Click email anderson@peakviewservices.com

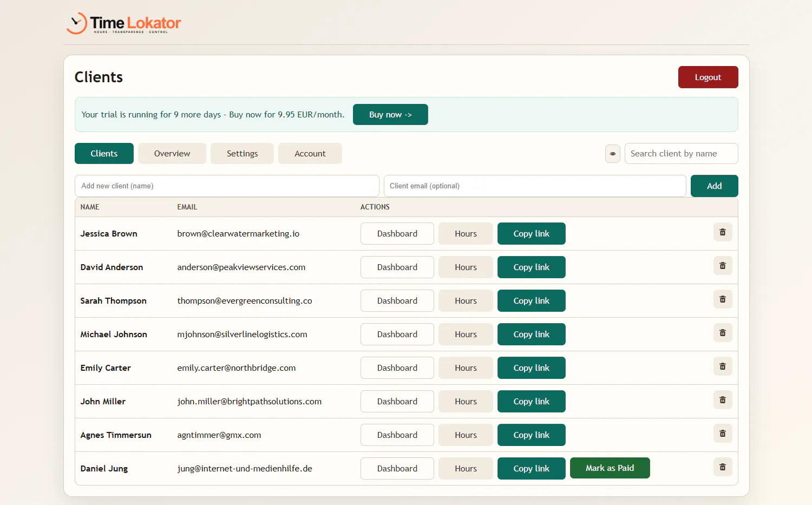pos(241,267)
